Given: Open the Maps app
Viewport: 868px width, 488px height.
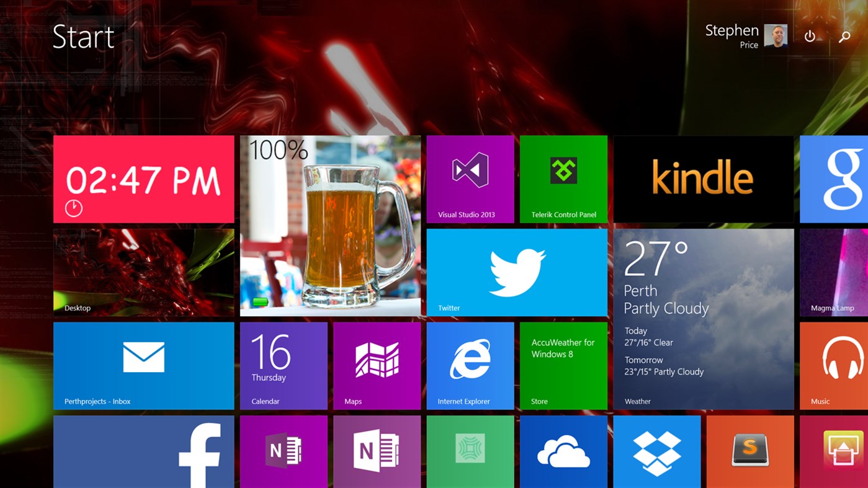Looking at the screenshot, I should (377, 365).
